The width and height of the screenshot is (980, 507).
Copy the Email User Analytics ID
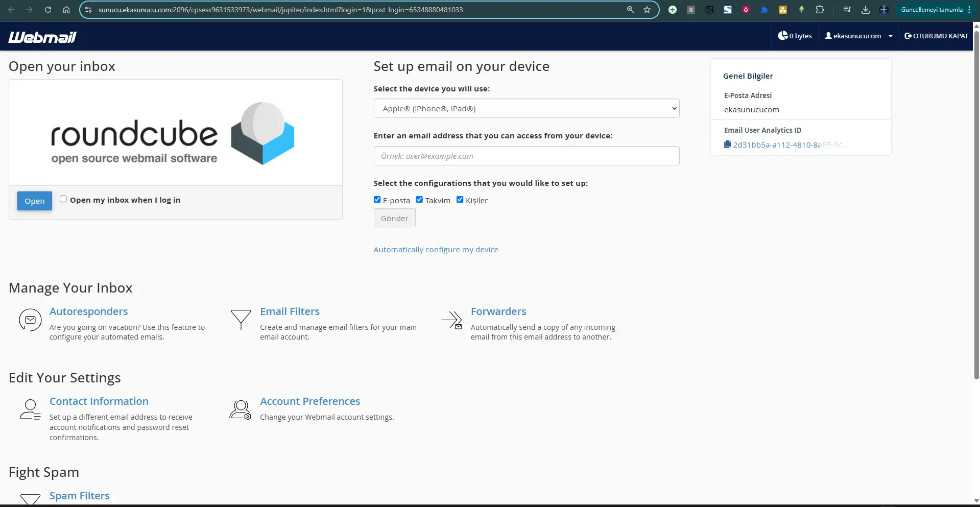(x=727, y=144)
